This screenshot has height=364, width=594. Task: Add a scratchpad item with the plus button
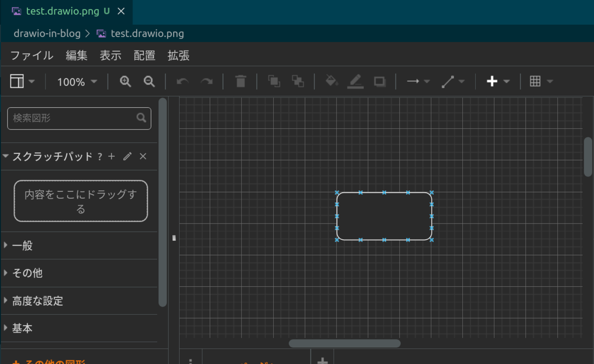coord(111,156)
